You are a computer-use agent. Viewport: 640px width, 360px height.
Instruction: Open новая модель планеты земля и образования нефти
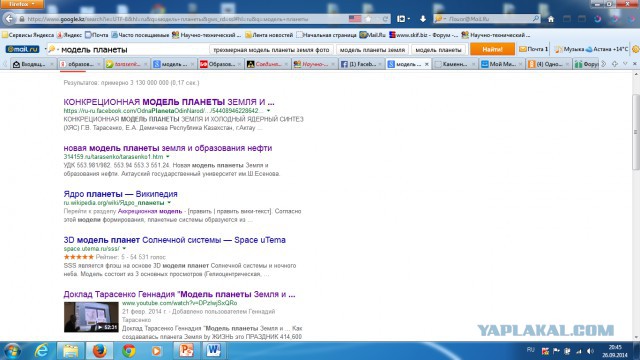pyautogui.click(x=167, y=148)
